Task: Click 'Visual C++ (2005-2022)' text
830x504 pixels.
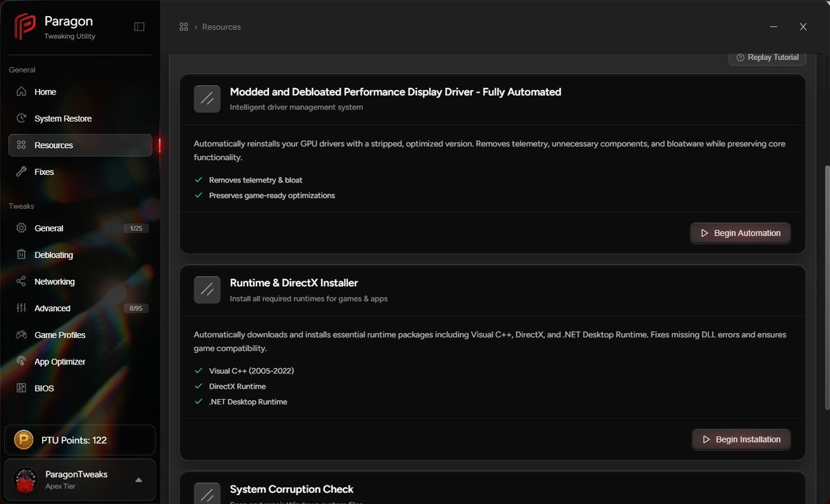Action: pyautogui.click(x=252, y=371)
